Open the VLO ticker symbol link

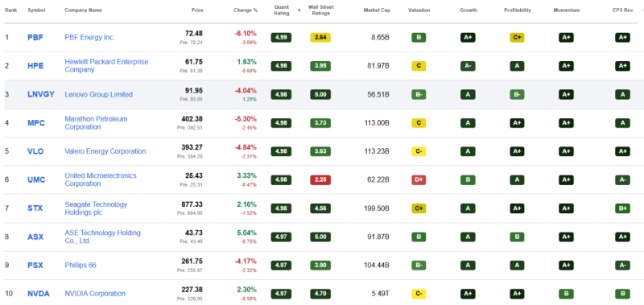point(35,151)
